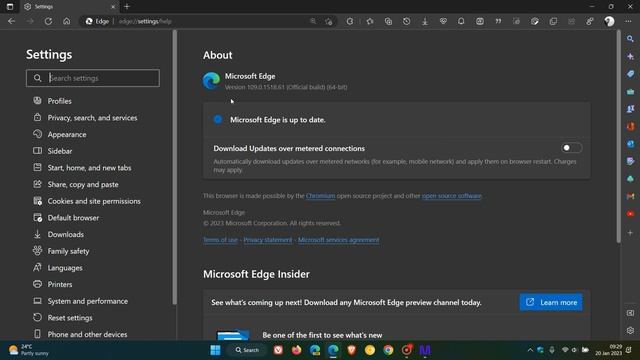640x360 pixels.
Task: Open the Chromium link
Action: tap(320, 196)
